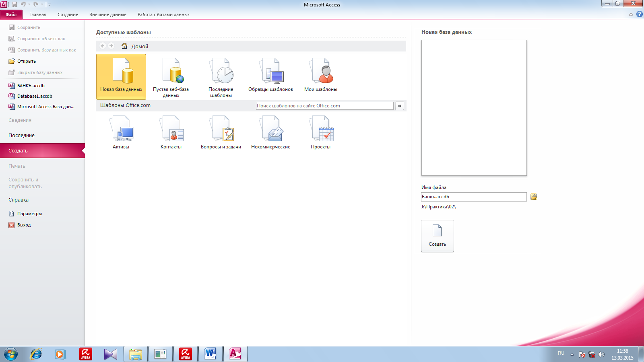Pick the Contacts (Контакты) template category
644x362 pixels.
[x=171, y=133]
